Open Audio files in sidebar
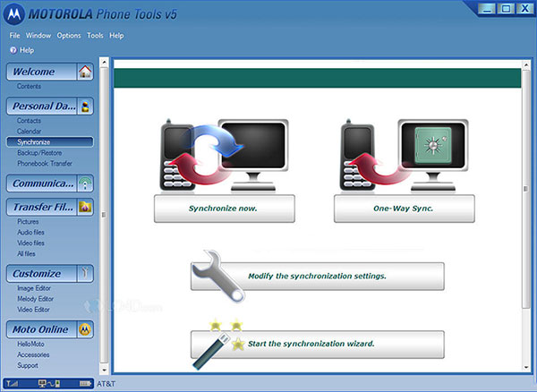 coord(30,232)
